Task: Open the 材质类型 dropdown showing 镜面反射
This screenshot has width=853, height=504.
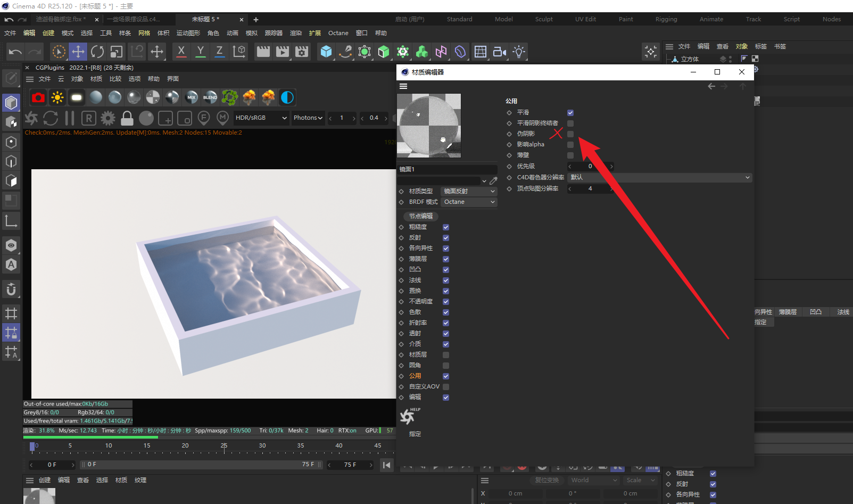Action: pyautogui.click(x=469, y=191)
